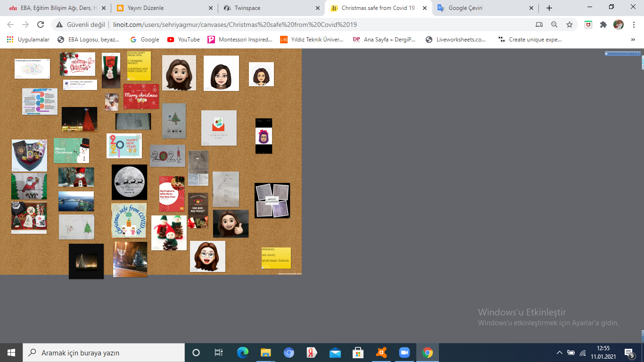This screenshot has width=644, height=362.
Task: Bookmark this page with the star icon
Action: tap(570, 25)
